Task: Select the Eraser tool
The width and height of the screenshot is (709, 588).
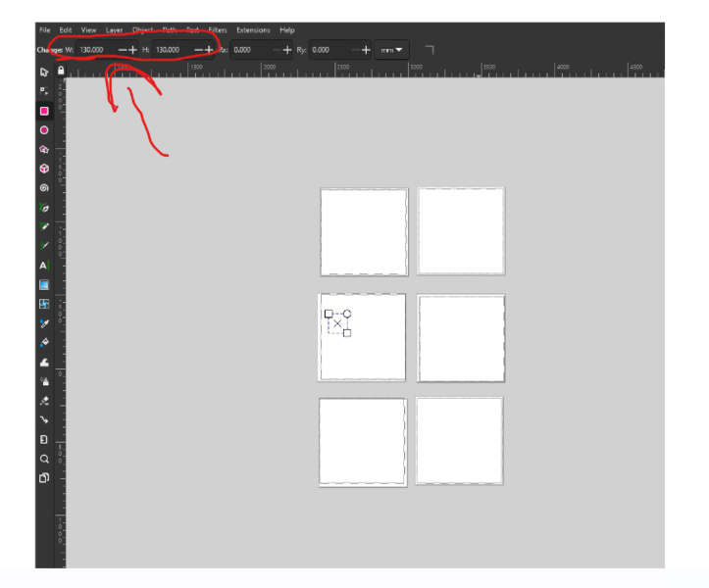Action: point(44,401)
